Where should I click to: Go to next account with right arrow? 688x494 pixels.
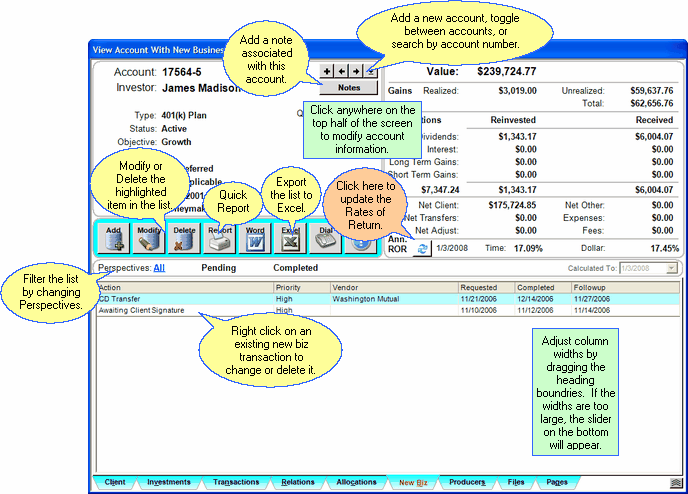click(355, 73)
